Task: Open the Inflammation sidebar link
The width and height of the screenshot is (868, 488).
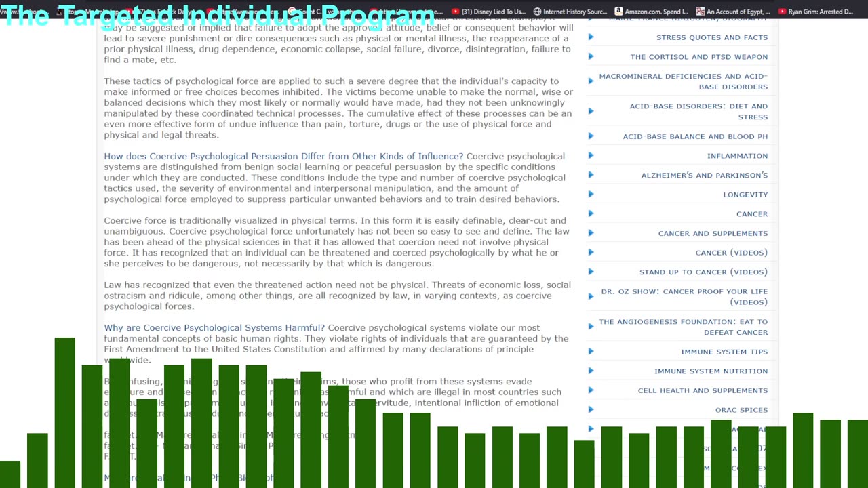Action: click(737, 156)
